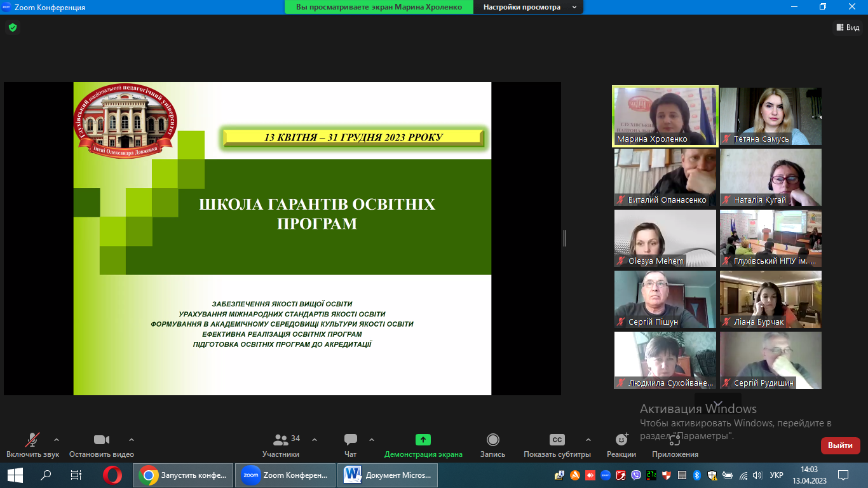Start recording with Запись button
The image size is (868, 488).
(492, 445)
